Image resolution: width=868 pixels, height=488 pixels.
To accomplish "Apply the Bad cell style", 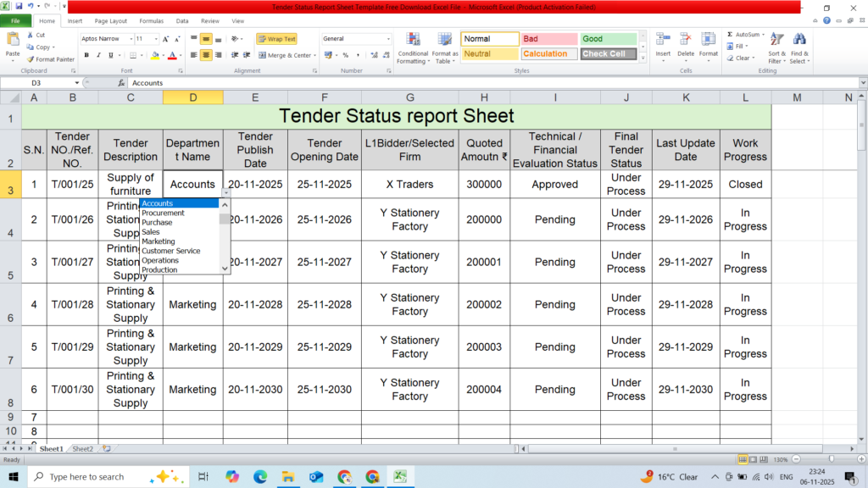I will coord(548,39).
